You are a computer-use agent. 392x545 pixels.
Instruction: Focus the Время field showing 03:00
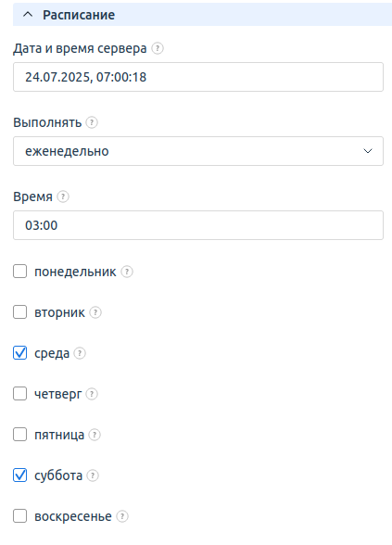click(x=198, y=225)
